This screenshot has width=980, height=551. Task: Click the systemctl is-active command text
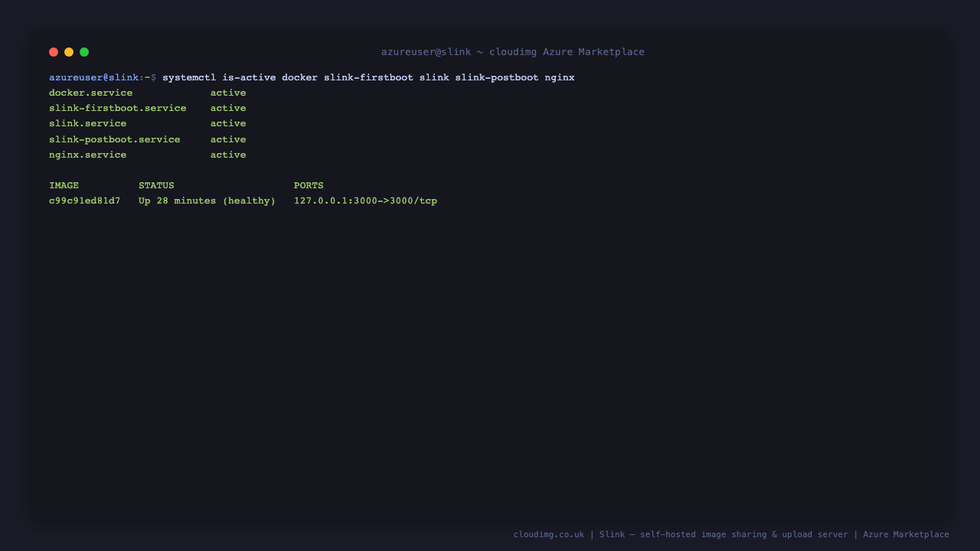368,77
